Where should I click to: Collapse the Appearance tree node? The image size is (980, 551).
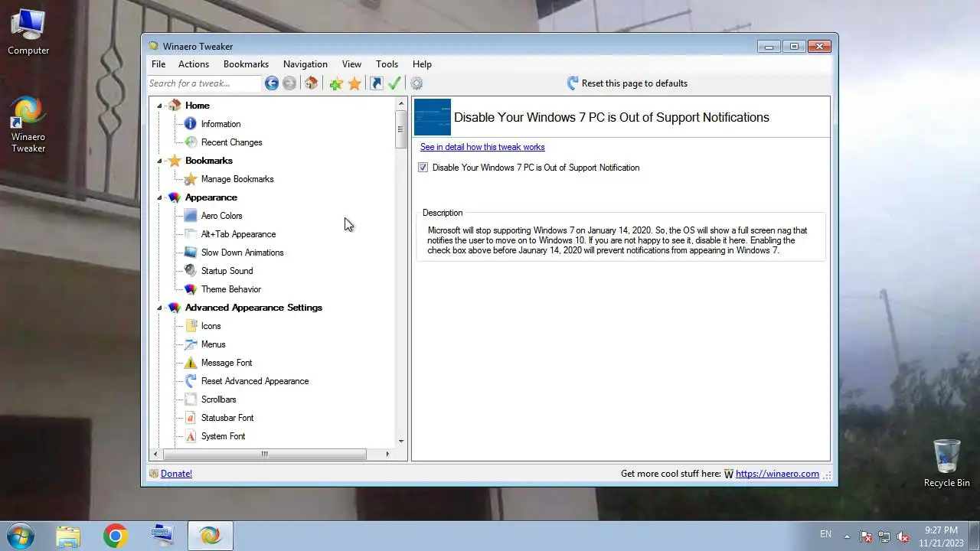pyautogui.click(x=160, y=197)
